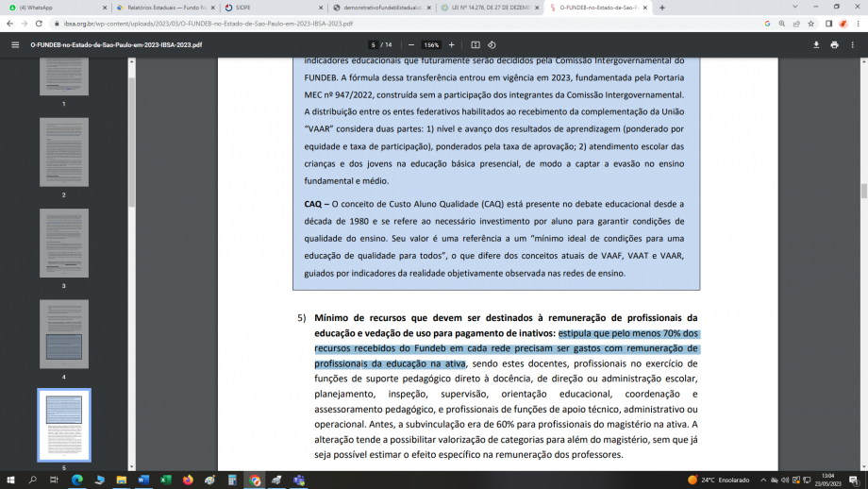Switch to LEI Nº 14.276 tab
The height and width of the screenshot is (489, 868).
(490, 8)
